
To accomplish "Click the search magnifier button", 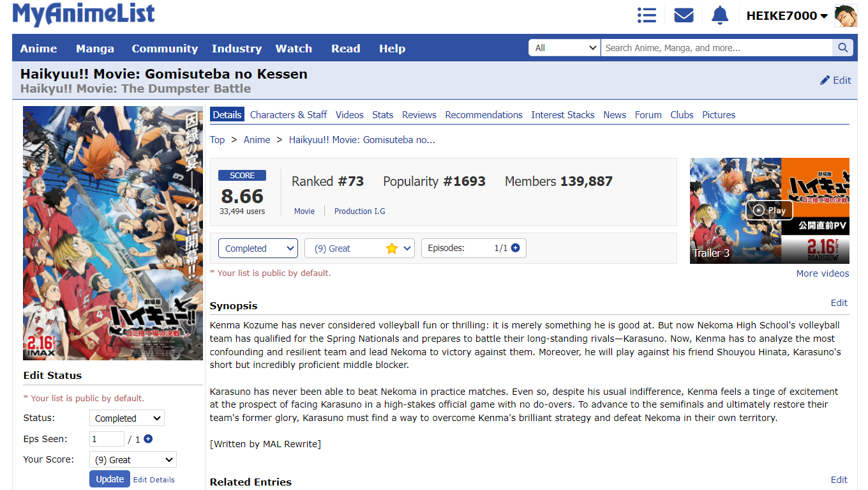I will coord(842,48).
